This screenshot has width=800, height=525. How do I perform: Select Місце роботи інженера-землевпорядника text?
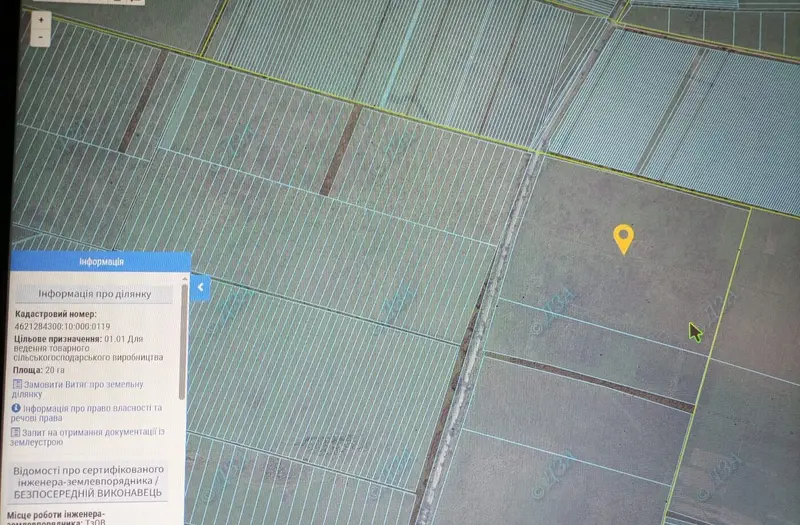tap(56, 517)
